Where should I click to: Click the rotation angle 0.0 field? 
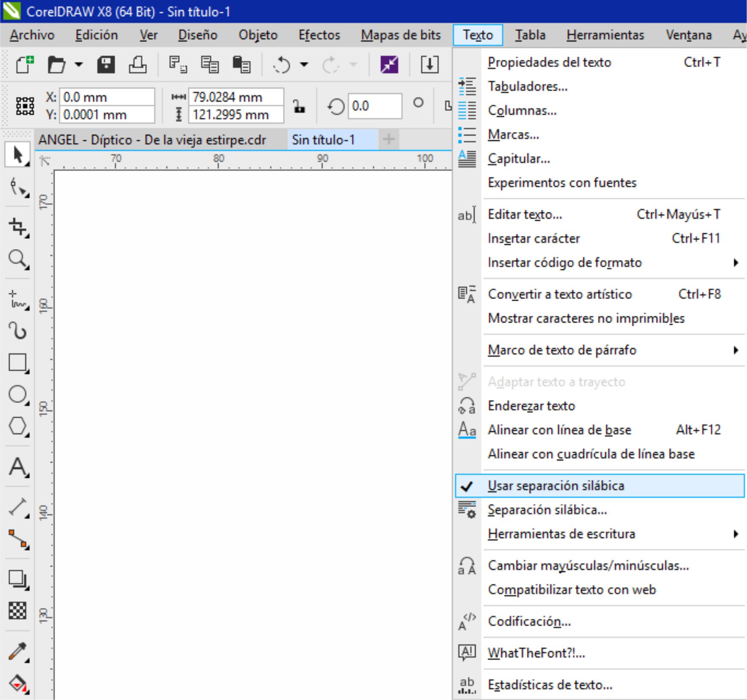[x=375, y=106]
